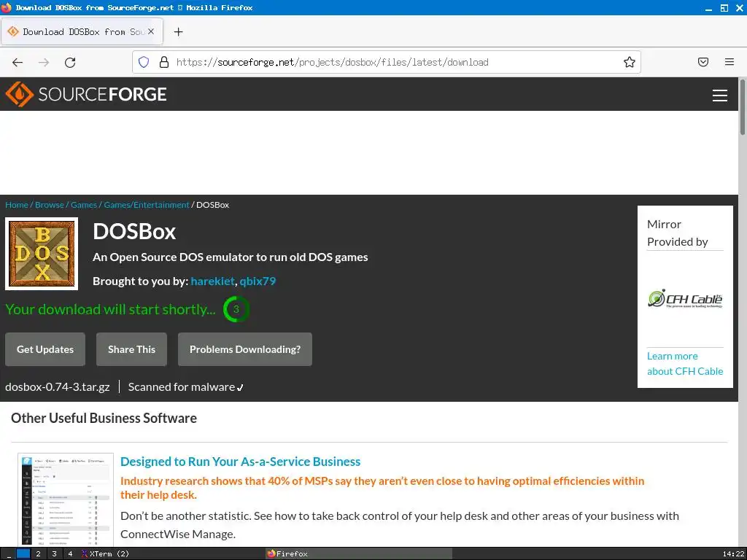Open the SourceForge hamburger menu
747x560 pixels.
(x=719, y=96)
